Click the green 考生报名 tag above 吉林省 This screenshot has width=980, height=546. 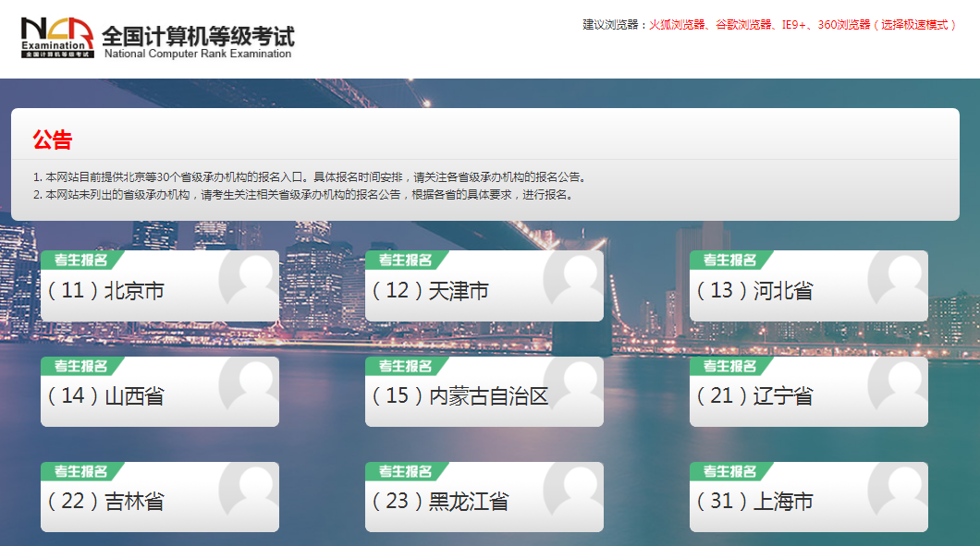tap(81, 471)
